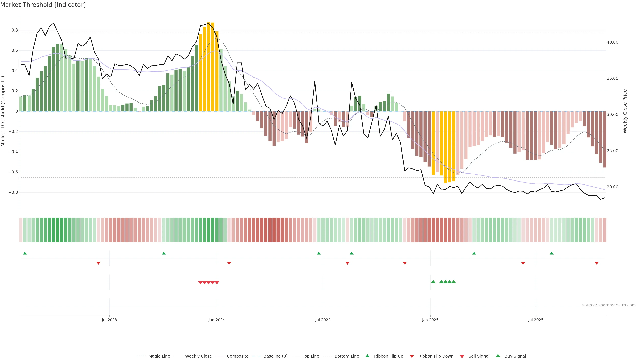Click the leftmost red sell signal triangle

tap(200, 283)
